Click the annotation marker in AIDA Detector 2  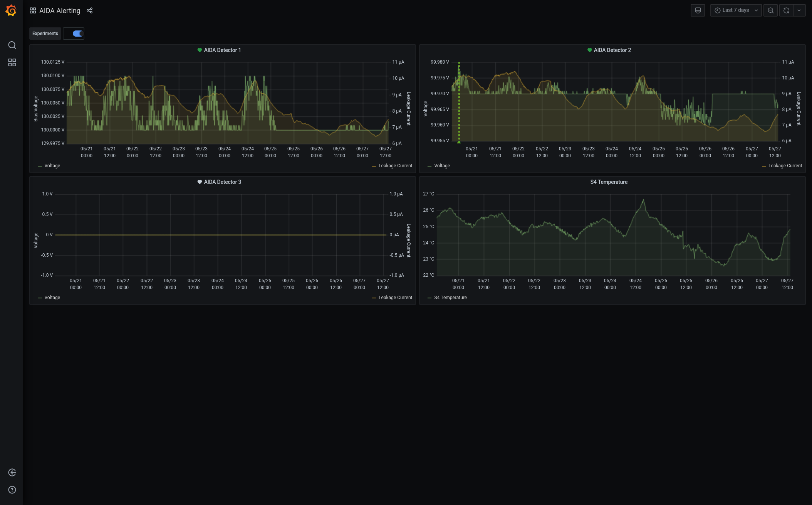coord(459,142)
